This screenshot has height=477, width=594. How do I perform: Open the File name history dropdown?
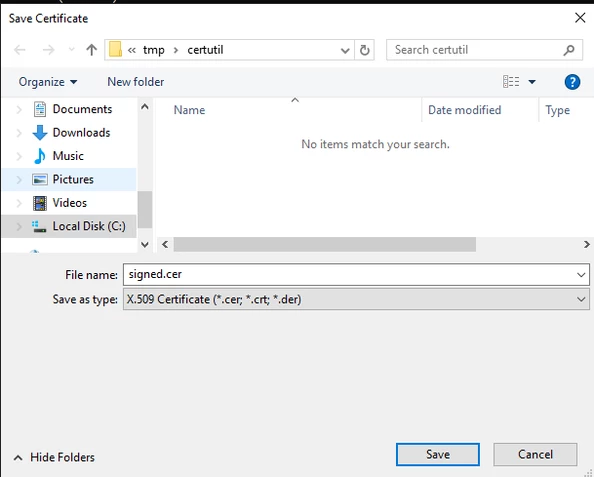(x=581, y=275)
